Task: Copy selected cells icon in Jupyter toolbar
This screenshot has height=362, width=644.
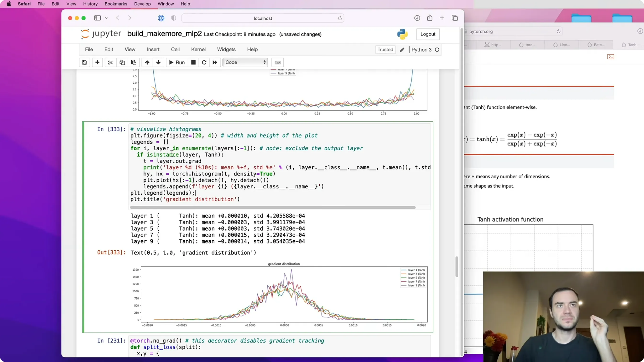Action: pos(122,62)
